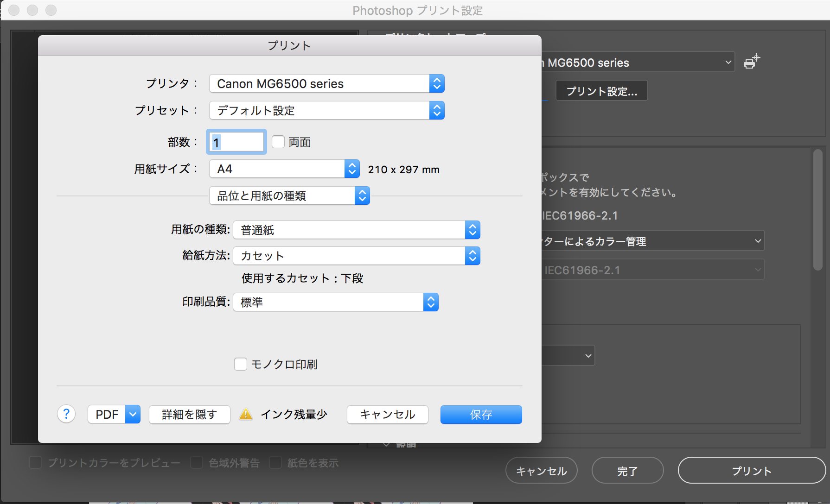Click the 部数 copies input field
Viewport: 830px width, 504px height.
[x=236, y=142]
